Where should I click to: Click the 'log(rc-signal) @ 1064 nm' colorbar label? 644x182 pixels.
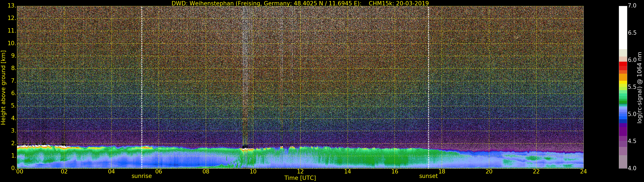[x=639, y=87]
